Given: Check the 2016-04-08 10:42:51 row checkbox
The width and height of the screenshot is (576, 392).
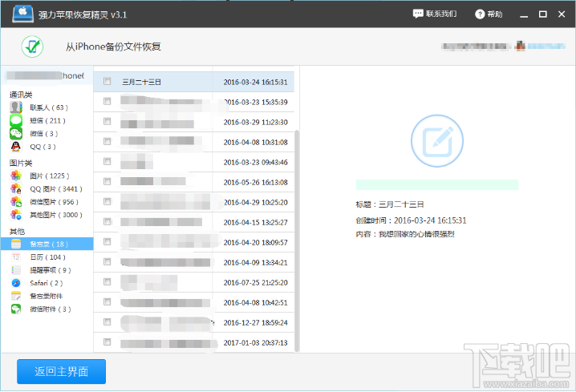Looking at the screenshot, I should [x=107, y=301].
